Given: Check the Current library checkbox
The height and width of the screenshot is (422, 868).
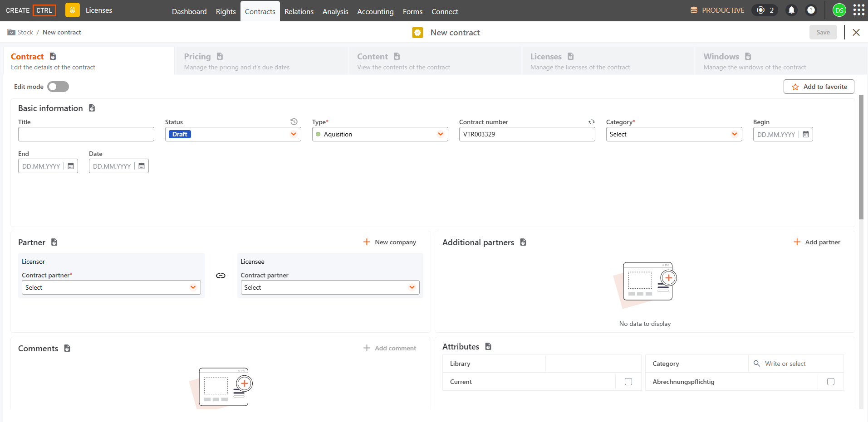Looking at the screenshot, I should [x=628, y=382].
